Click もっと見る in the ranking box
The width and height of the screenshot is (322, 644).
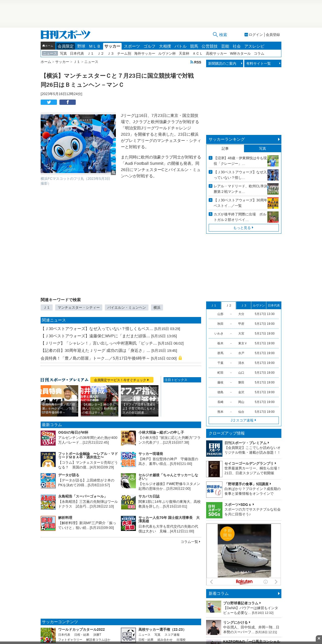(x=244, y=228)
